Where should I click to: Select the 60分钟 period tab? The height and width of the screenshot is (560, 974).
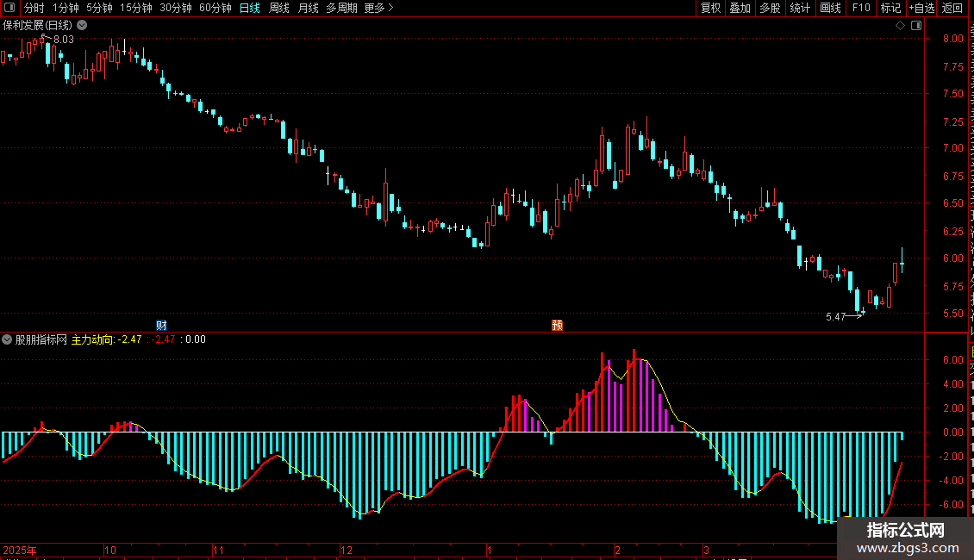click(215, 8)
